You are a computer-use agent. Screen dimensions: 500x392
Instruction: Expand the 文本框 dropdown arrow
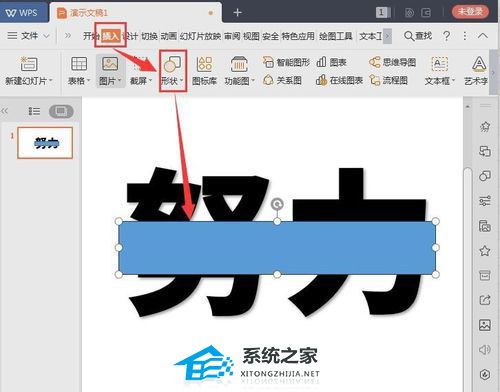coord(453,80)
